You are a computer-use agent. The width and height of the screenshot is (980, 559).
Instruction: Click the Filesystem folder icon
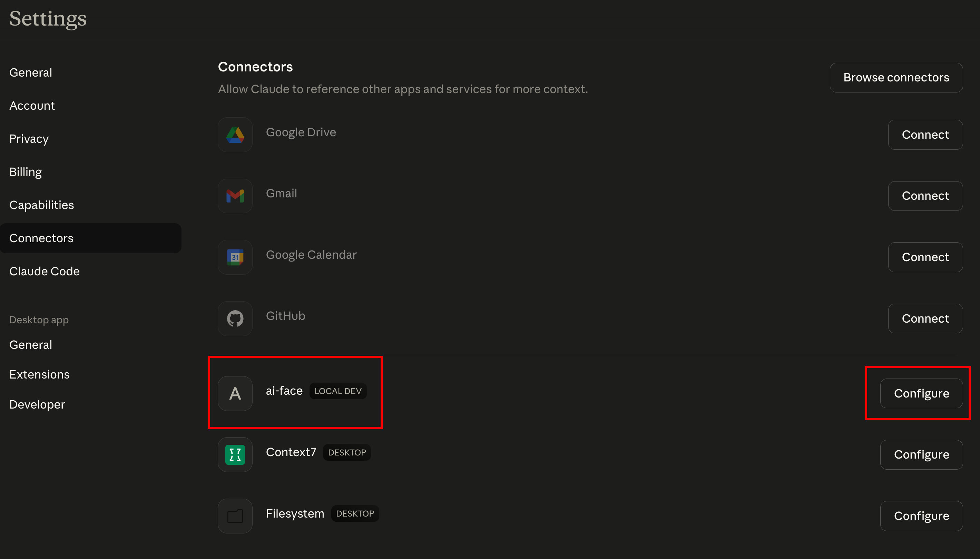pos(235,516)
